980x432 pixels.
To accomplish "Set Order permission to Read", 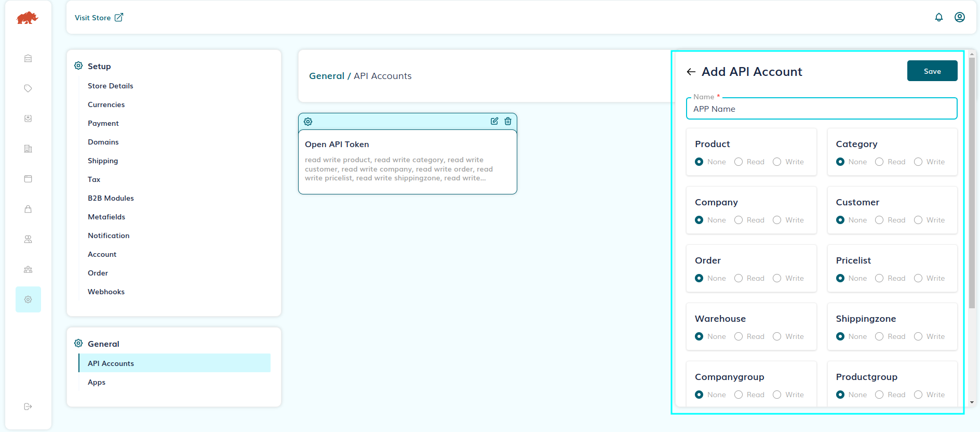I will pyautogui.click(x=739, y=278).
